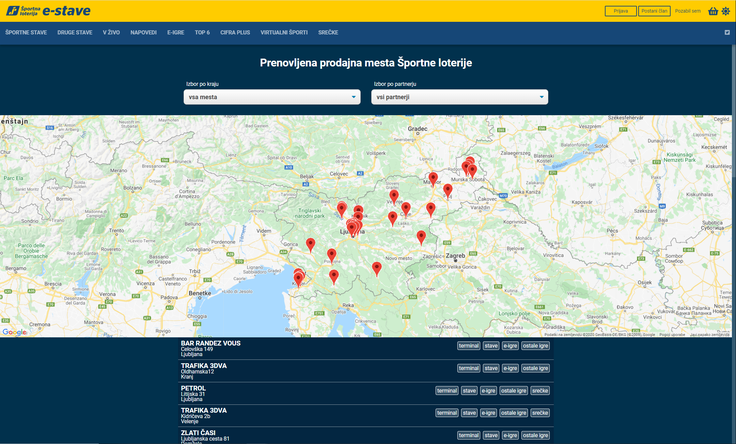Click 'stave' tag for TRAFIKA 3DVA in Velenje
The width and height of the screenshot is (736, 444).
(469, 413)
